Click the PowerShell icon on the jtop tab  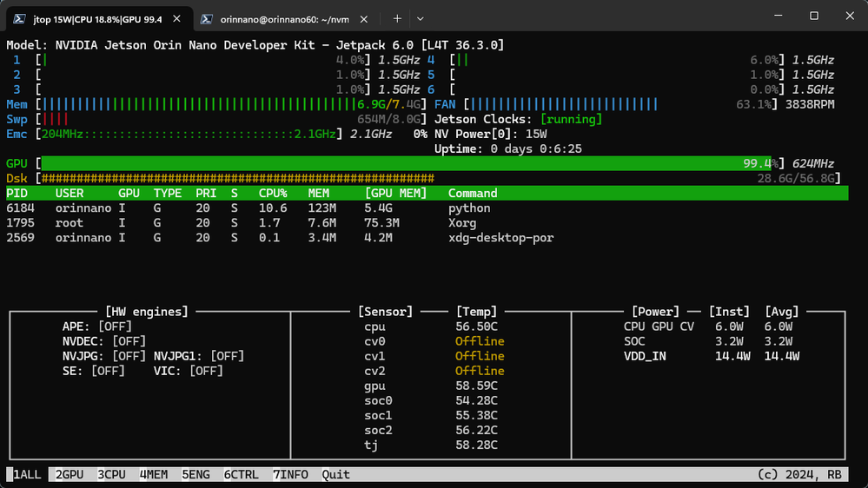[x=18, y=18]
